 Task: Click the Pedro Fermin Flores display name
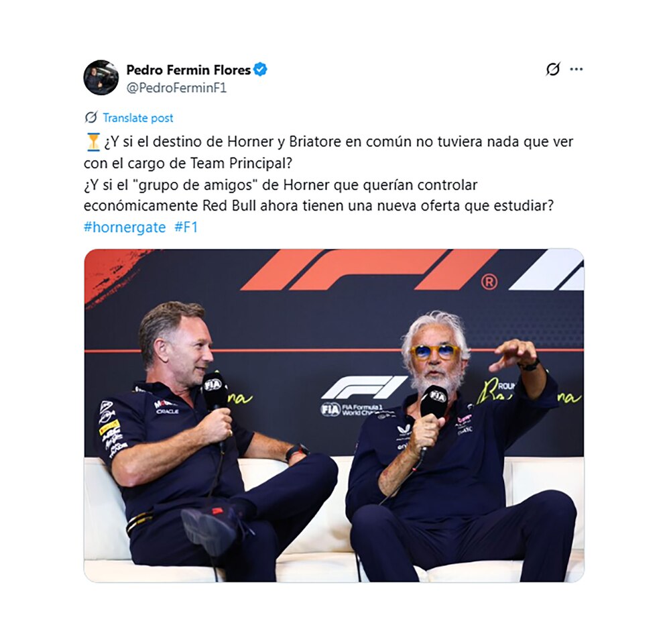tap(188, 70)
